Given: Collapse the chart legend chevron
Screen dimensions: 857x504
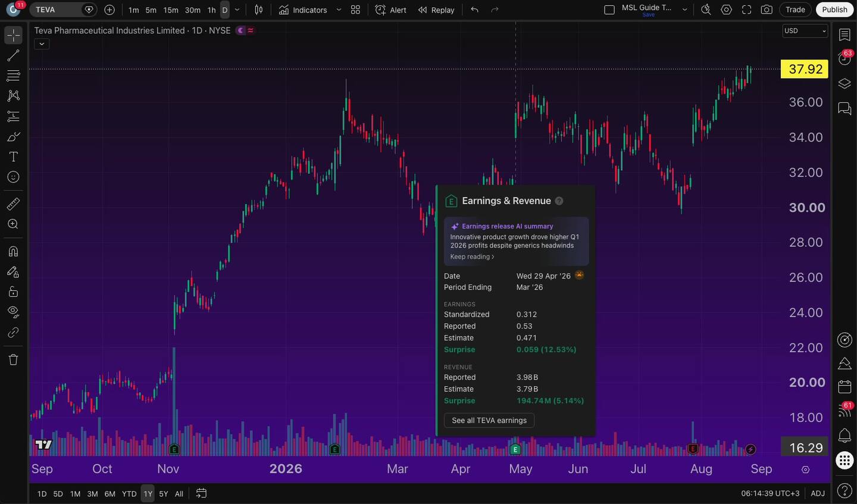Looking at the screenshot, I should [x=41, y=44].
